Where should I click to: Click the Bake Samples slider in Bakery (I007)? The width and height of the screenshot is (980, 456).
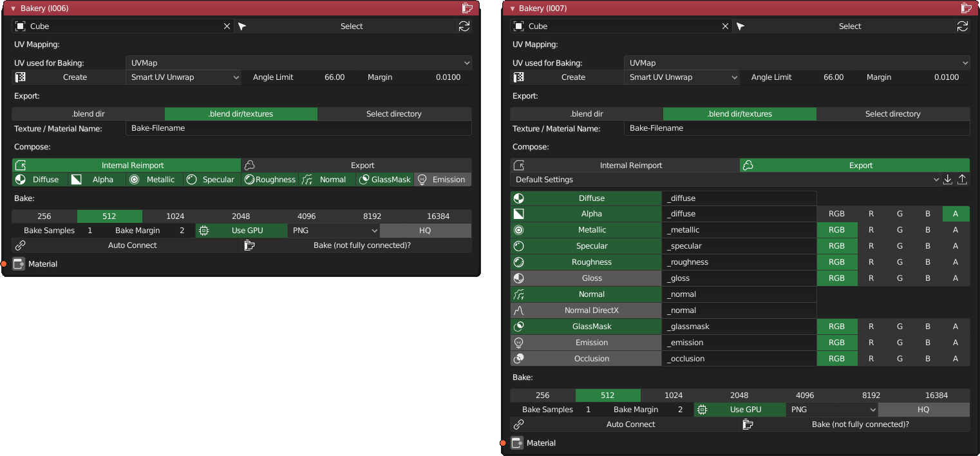tap(556, 410)
